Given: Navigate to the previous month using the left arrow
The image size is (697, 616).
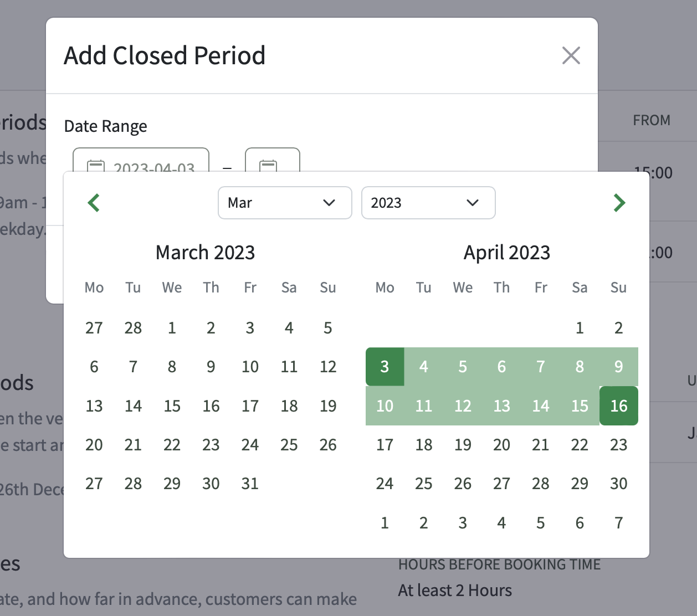Looking at the screenshot, I should pos(94,203).
